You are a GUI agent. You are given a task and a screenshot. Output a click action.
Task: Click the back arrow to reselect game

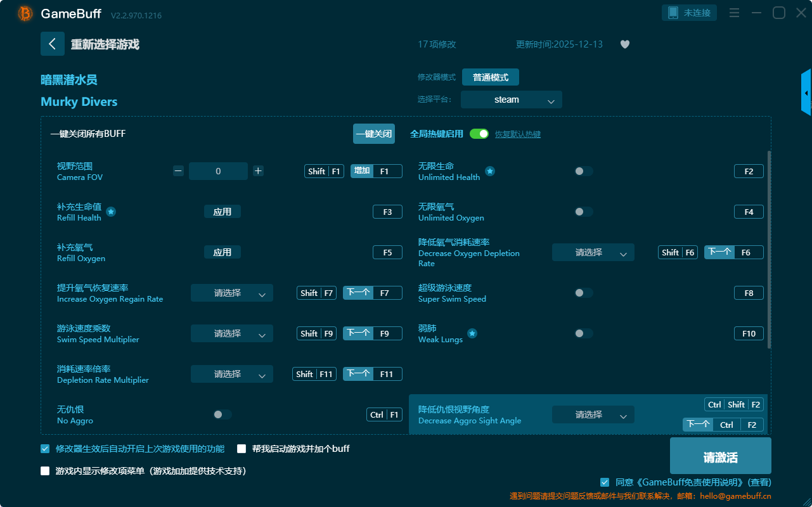[x=52, y=44]
